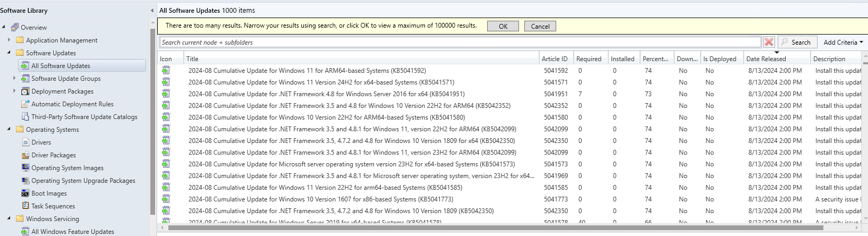Click the Deployment Packages icon

pos(25,91)
